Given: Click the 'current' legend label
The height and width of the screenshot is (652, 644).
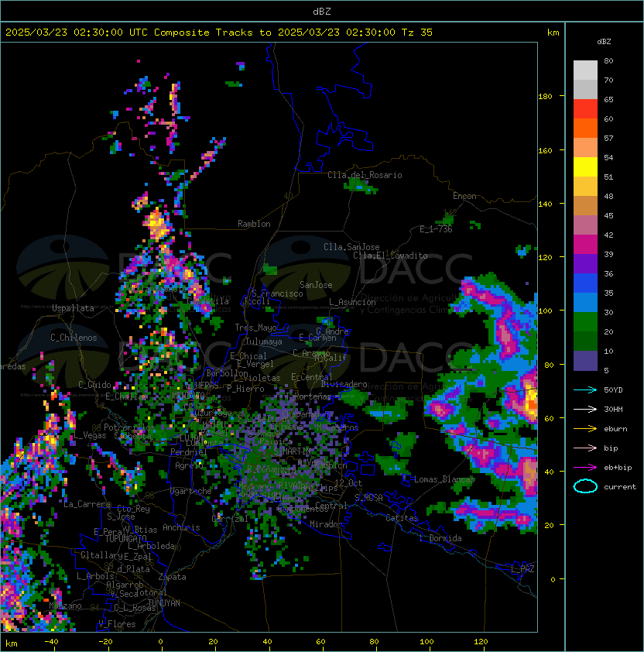Looking at the screenshot, I should (620, 487).
